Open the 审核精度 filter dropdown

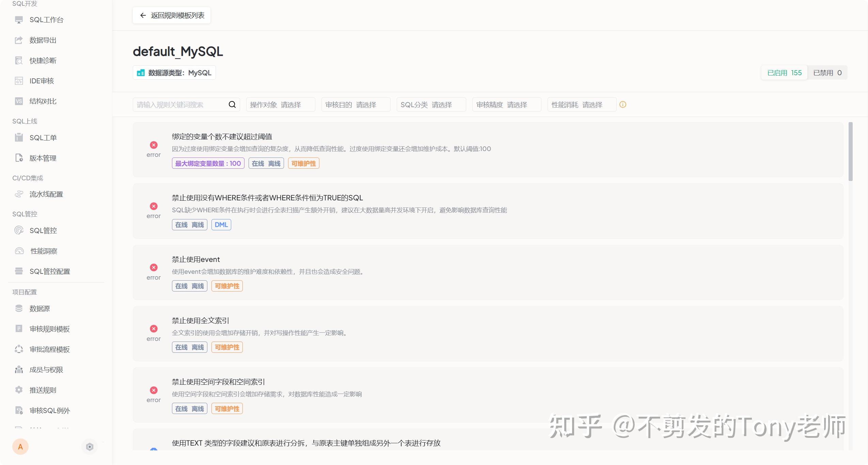[506, 104]
